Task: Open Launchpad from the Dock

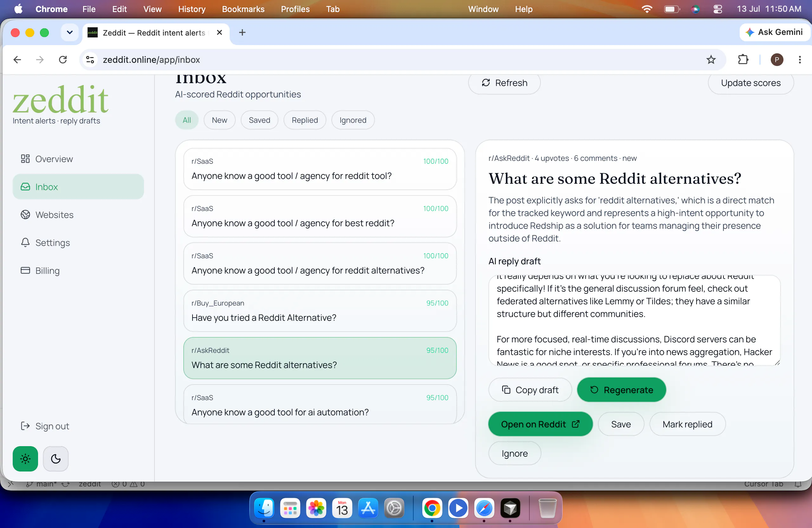Action: 290,508
